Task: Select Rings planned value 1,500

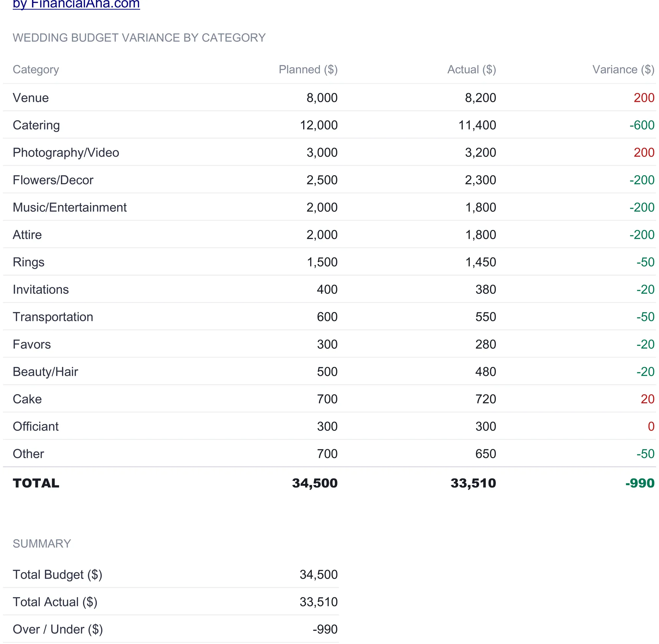Action: point(322,262)
